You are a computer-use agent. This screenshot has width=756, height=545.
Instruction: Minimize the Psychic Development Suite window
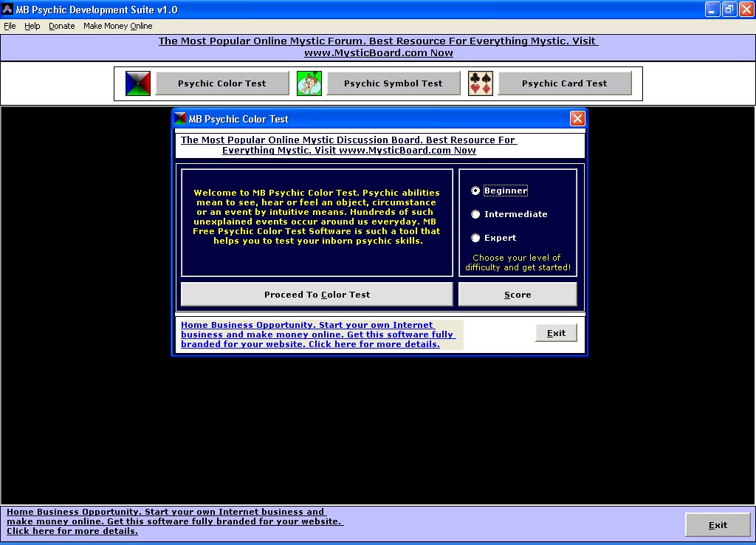click(712, 9)
